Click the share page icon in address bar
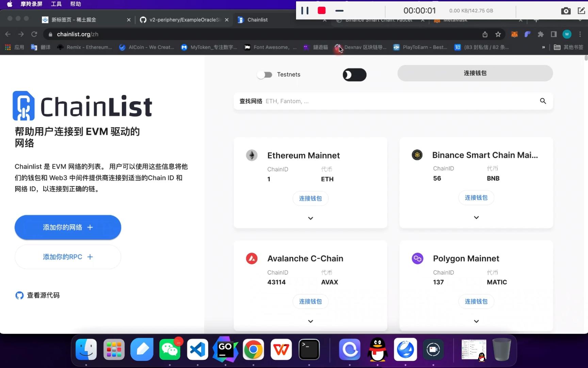This screenshot has width=588, height=368. point(485,34)
